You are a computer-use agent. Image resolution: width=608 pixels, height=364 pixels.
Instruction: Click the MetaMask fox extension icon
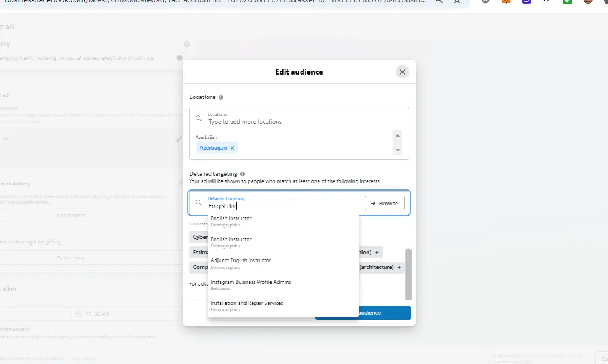(x=506, y=2)
